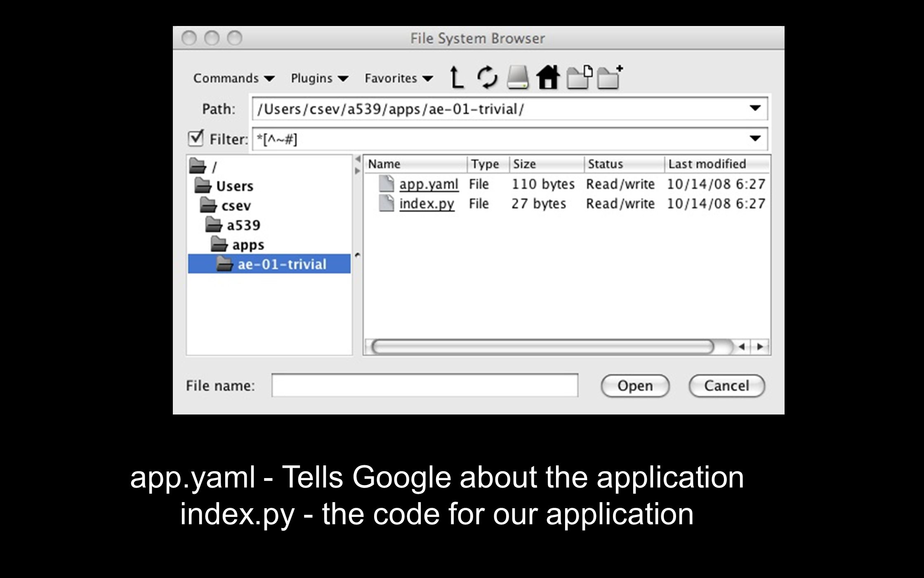Click the ae-01-trivial folder icon

[x=224, y=263]
